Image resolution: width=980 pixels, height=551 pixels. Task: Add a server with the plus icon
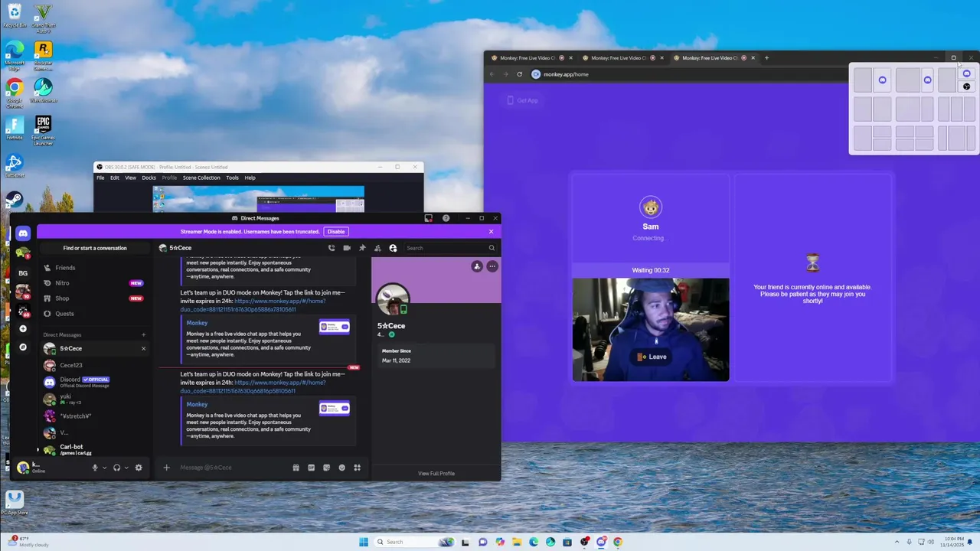(x=23, y=328)
